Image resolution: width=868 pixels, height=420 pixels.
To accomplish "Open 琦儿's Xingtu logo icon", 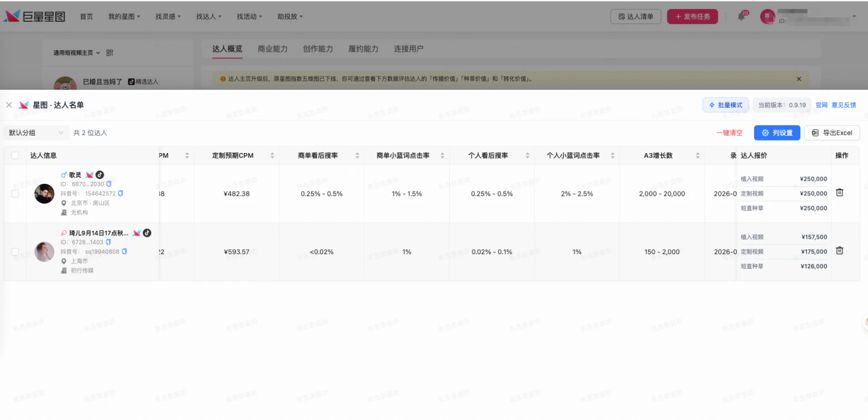I will click(x=137, y=233).
